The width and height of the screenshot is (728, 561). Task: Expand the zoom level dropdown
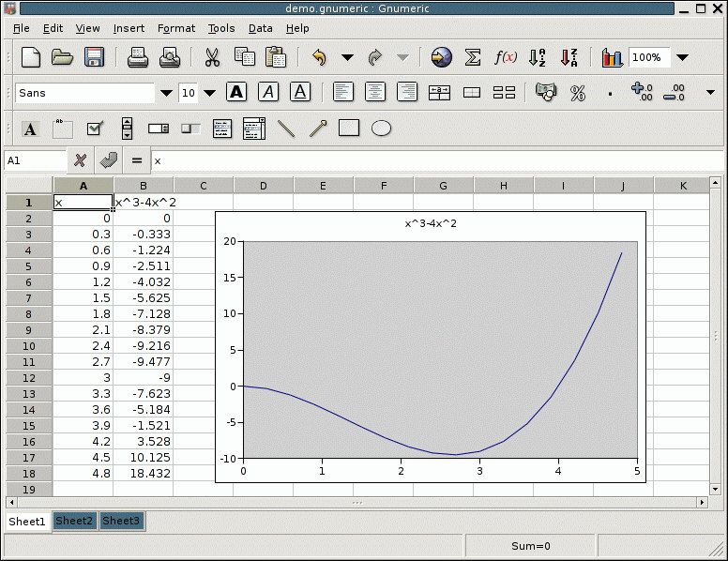(x=682, y=58)
